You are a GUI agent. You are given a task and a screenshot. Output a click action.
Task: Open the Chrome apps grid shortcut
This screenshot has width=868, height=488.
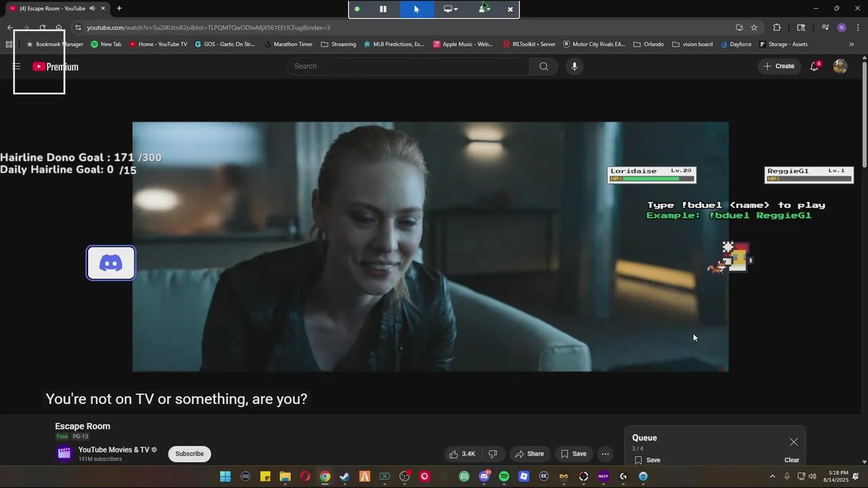coord(9,44)
